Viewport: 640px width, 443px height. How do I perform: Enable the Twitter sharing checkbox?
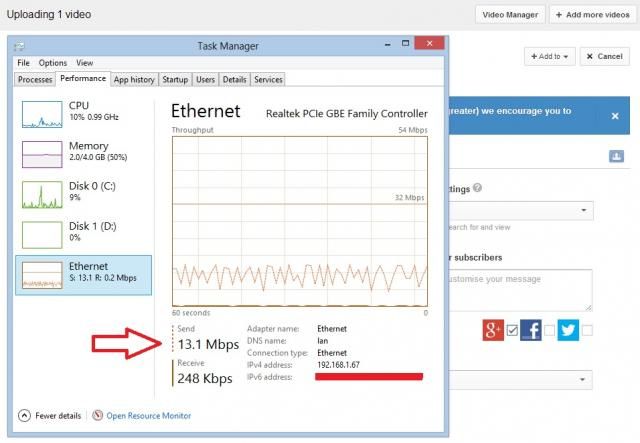pos(587,331)
